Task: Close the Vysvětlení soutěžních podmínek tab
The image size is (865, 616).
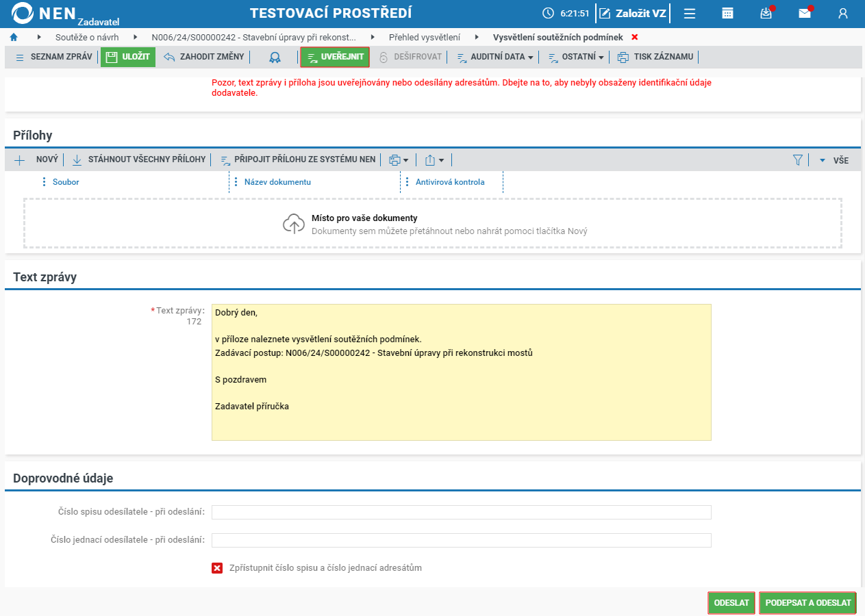Action: tap(635, 37)
